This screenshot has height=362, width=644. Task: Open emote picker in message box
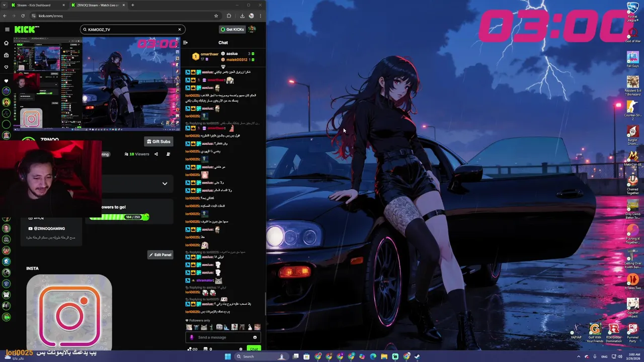pyautogui.click(x=255, y=337)
